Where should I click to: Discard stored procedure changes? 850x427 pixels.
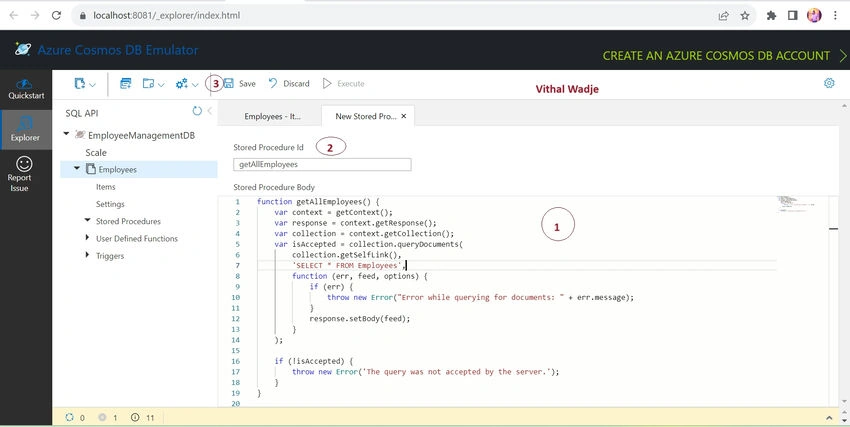tap(289, 83)
